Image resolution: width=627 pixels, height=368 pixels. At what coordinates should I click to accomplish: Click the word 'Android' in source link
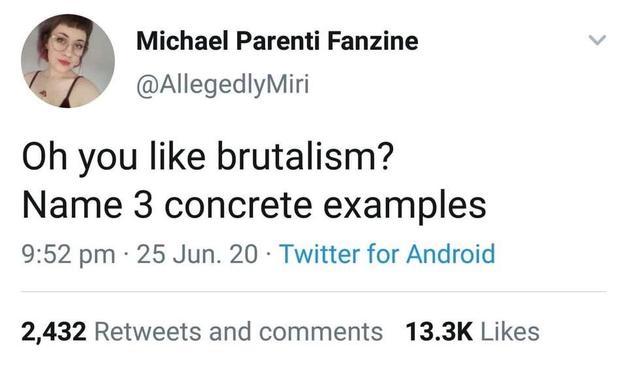[451, 254]
